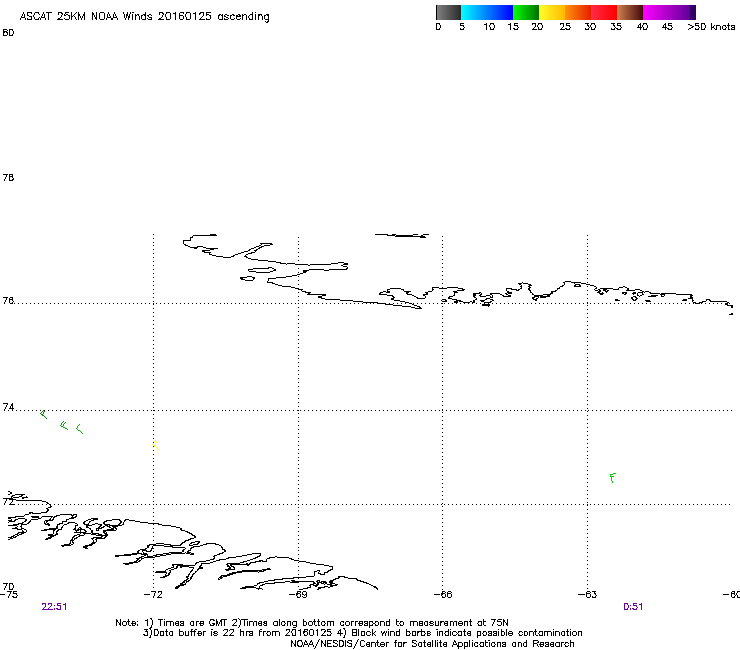Click the purple '22:51' pass time
Image resolution: width=740 pixels, height=650 pixels.
pos(54,607)
